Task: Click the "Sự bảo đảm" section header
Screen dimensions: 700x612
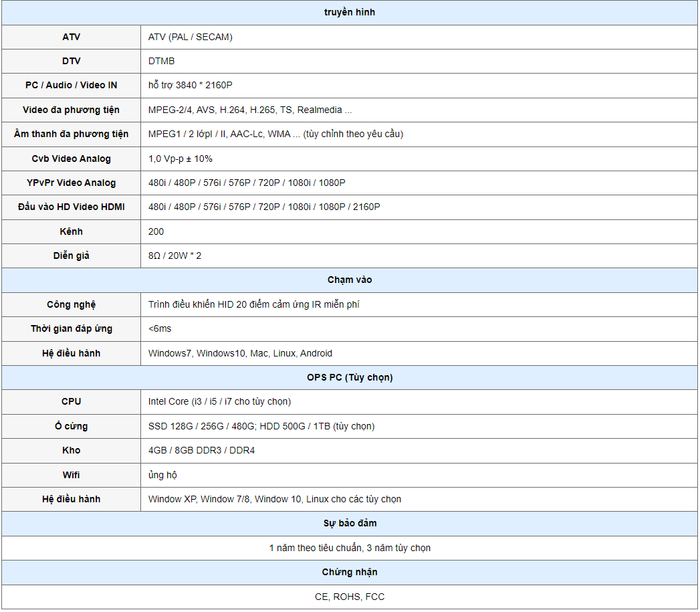Action: click(x=350, y=523)
